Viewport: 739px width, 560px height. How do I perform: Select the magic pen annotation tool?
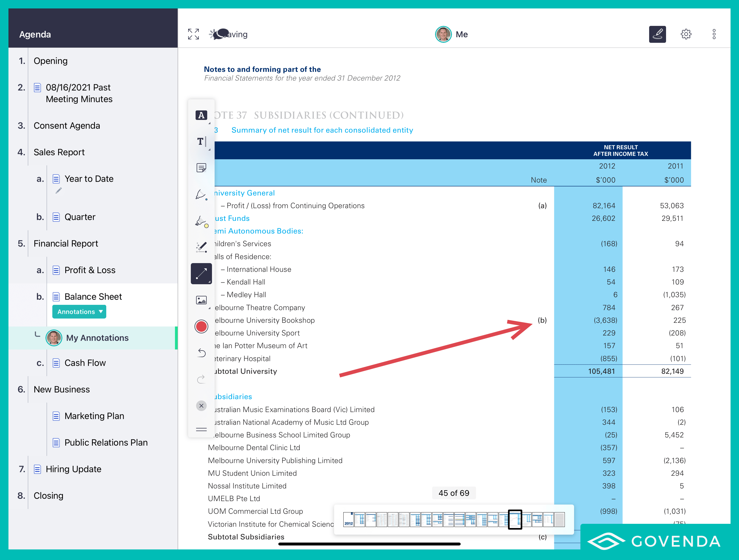(x=201, y=247)
